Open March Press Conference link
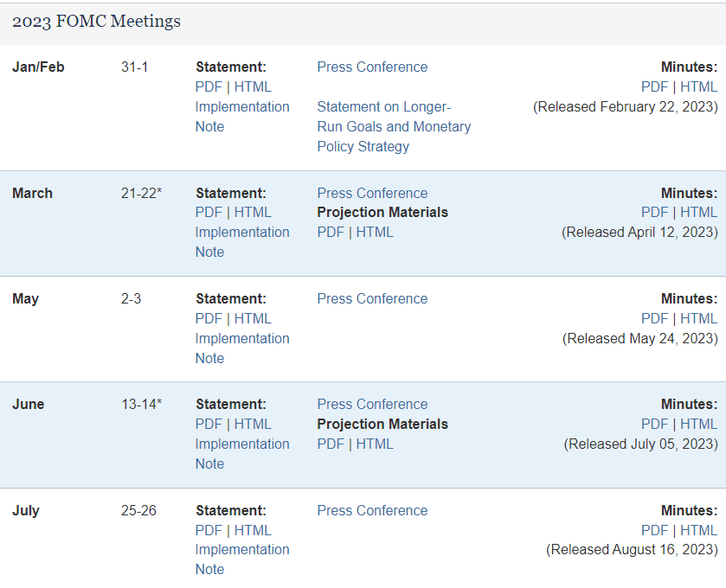 tap(372, 193)
